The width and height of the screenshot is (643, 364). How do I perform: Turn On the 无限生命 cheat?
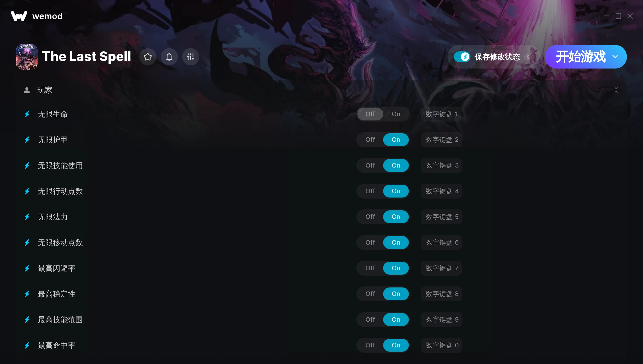(x=396, y=114)
